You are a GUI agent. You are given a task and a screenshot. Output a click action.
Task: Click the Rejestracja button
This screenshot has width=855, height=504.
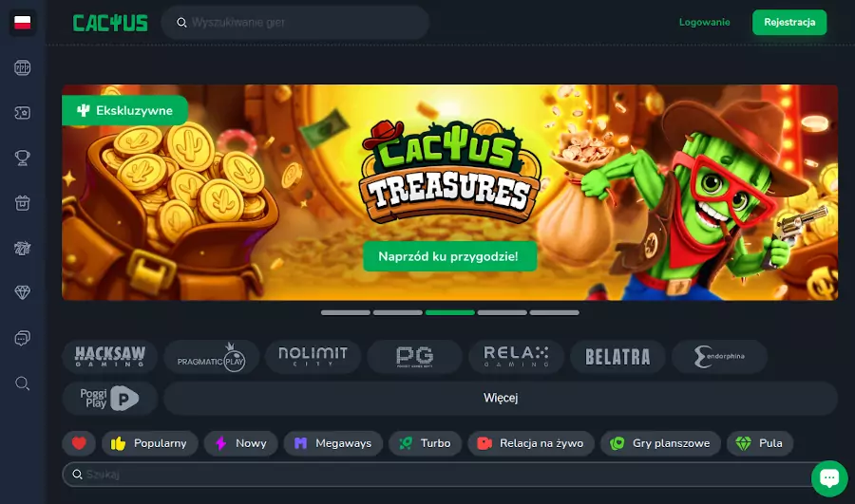789,23
